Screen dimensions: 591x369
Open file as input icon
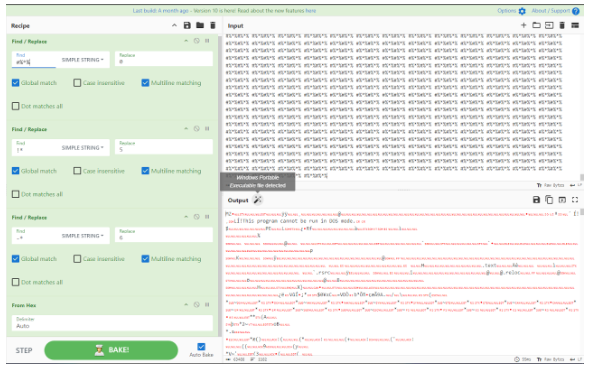click(x=549, y=25)
